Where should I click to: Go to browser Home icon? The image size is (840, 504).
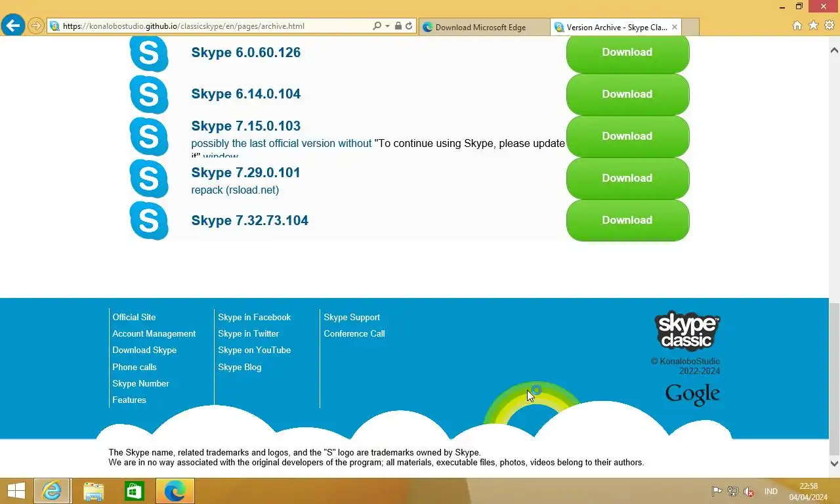[797, 26]
